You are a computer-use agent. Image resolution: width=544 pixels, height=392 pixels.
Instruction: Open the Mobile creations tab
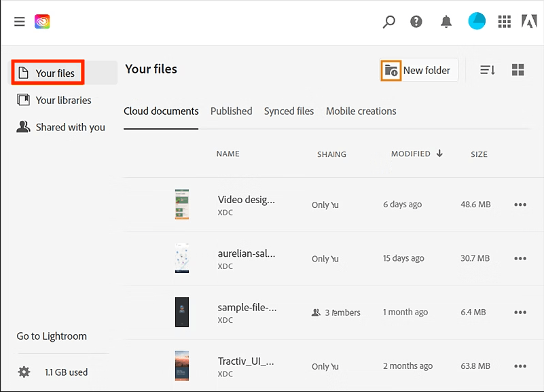click(x=361, y=111)
